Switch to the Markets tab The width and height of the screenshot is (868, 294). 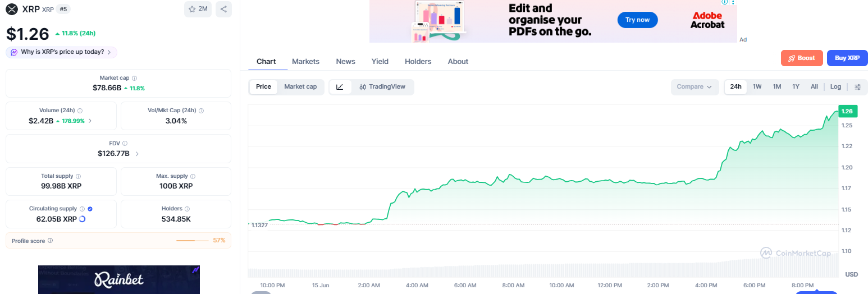pos(305,61)
